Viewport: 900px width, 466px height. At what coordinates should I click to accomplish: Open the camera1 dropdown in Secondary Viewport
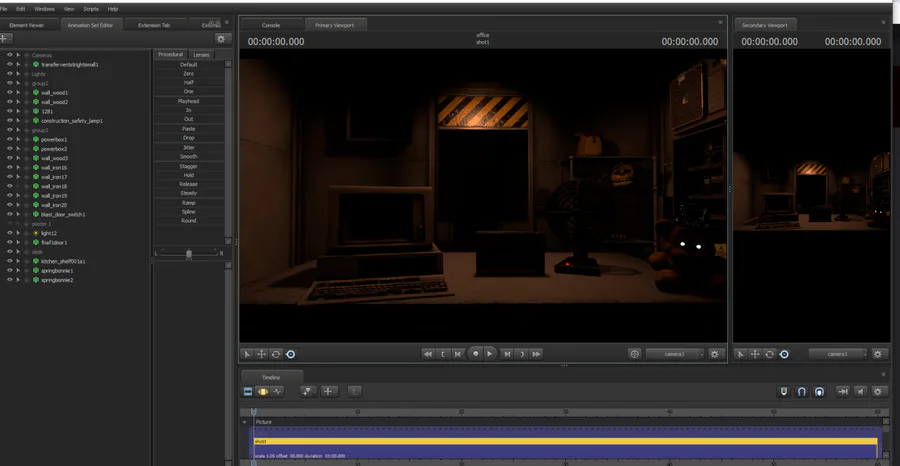[x=838, y=354]
